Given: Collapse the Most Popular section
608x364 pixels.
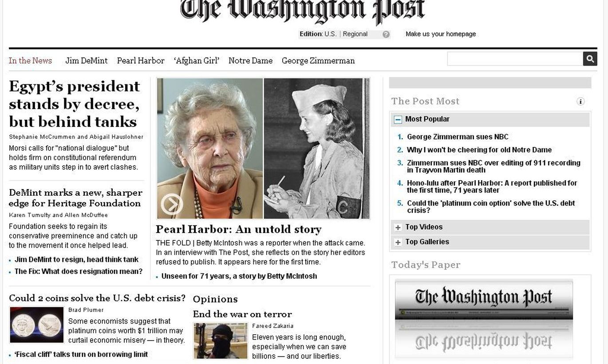Looking at the screenshot, I should 398,119.
